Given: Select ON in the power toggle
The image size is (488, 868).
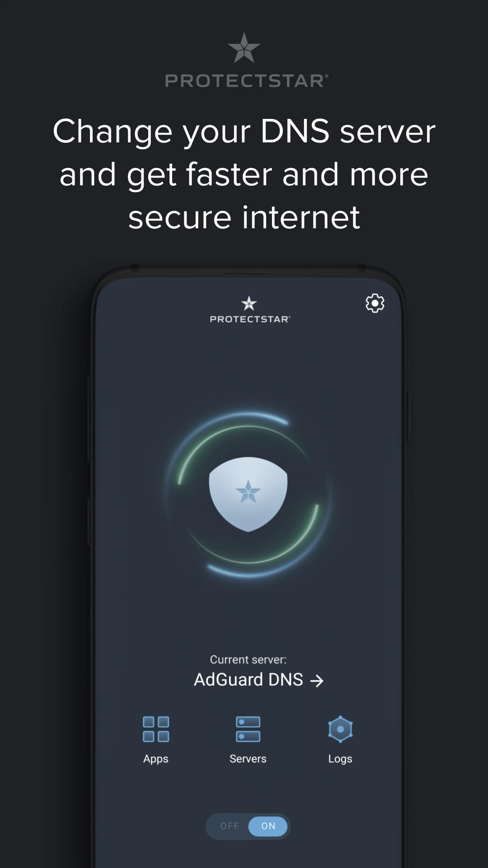Looking at the screenshot, I should pos(268,826).
